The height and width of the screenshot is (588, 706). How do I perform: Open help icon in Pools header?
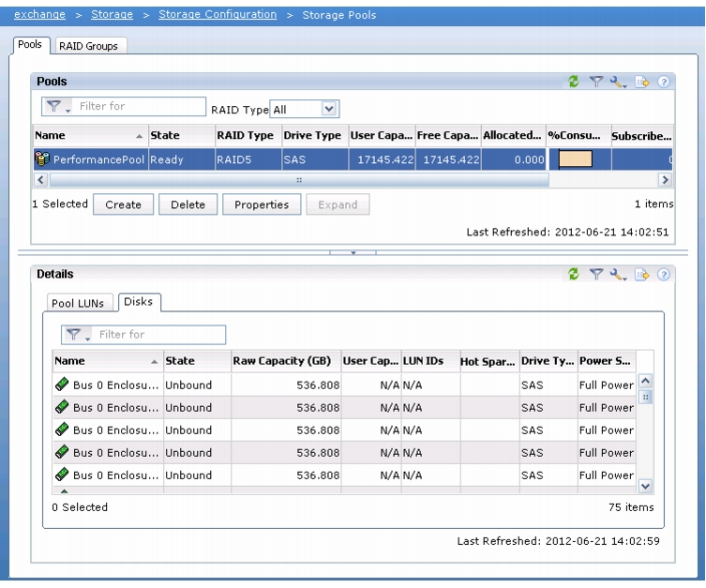click(x=663, y=82)
